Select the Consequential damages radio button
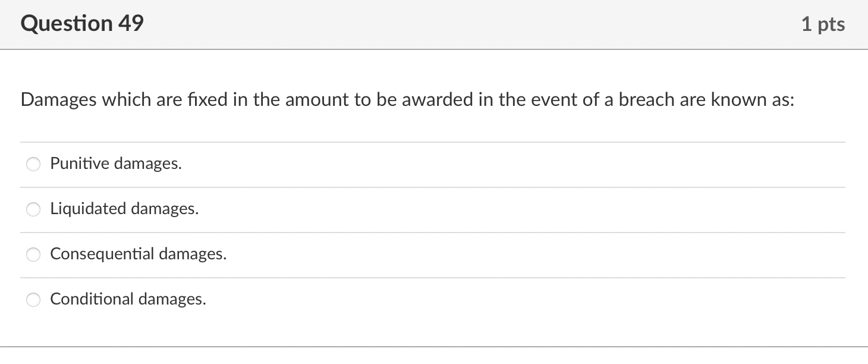Screen dimensions: 868x364 point(33,255)
